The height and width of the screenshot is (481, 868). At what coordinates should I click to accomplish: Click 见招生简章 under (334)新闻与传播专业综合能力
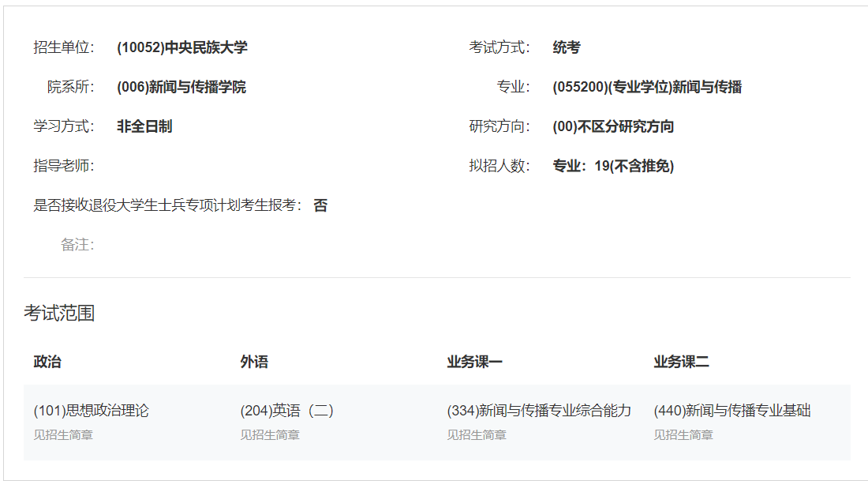point(477,435)
